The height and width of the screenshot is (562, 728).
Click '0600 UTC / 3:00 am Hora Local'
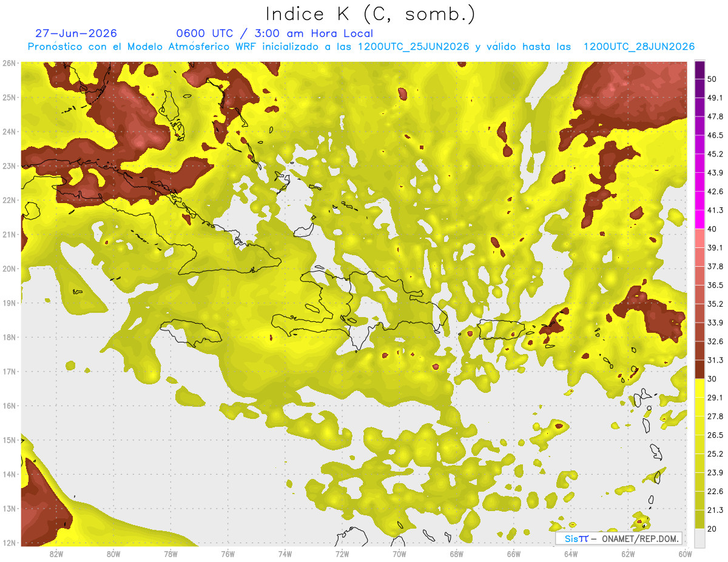point(274,33)
